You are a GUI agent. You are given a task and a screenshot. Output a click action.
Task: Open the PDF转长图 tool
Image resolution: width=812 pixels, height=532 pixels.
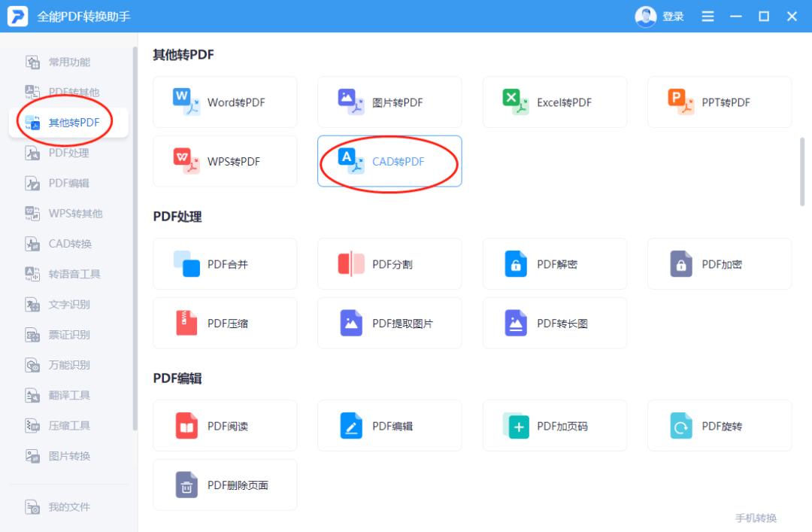[555, 323]
